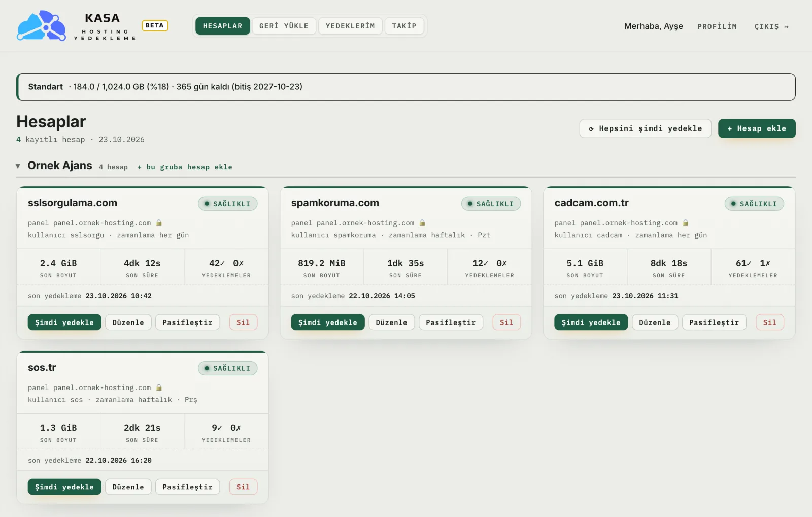
Task: Click the lock icon on sslsorgulama.com card
Action: tap(159, 223)
